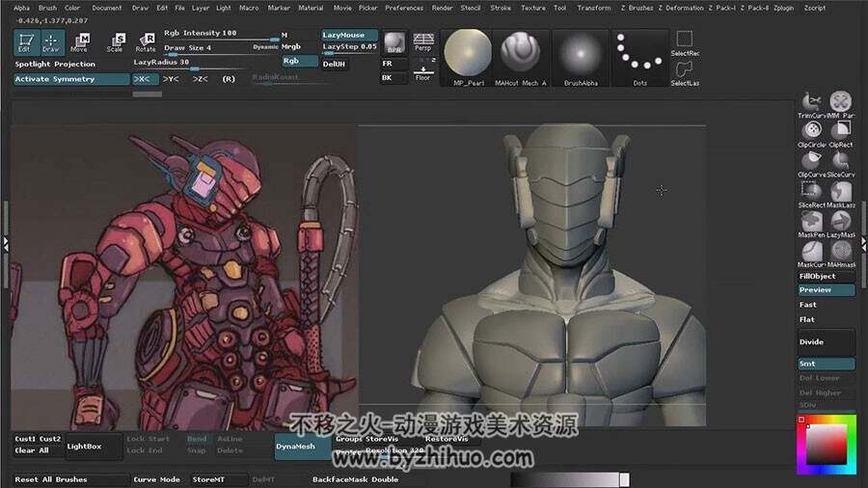Viewport: 868px width, 488px height.
Task: Open the Stroke menu
Action: (x=501, y=8)
